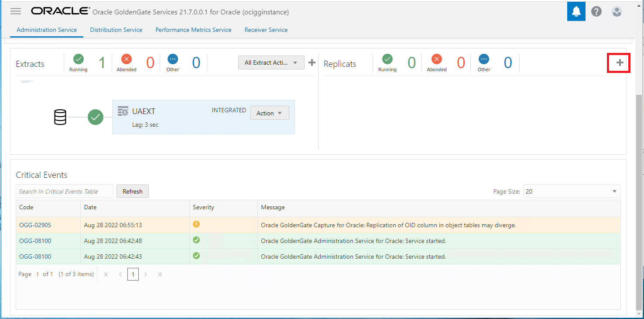Click the (1 of 3 items) pagination text
This screenshot has width=644, height=319.
click(x=76, y=274)
